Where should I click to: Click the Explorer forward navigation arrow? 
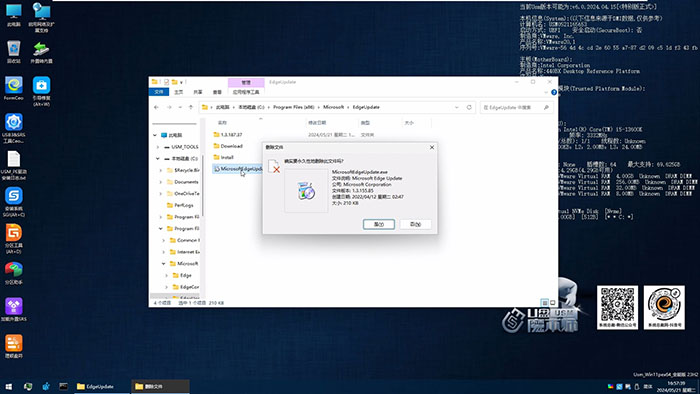click(169, 107)
